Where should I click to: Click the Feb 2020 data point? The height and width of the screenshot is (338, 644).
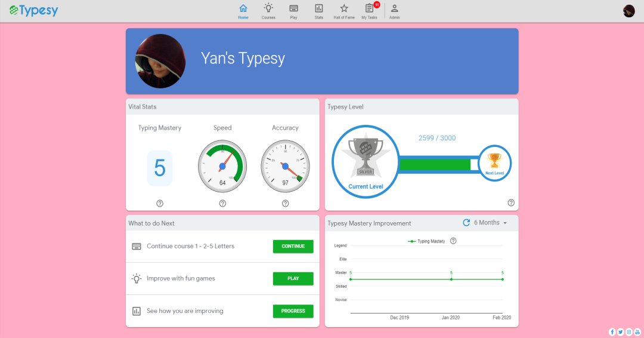coord(502,279)
